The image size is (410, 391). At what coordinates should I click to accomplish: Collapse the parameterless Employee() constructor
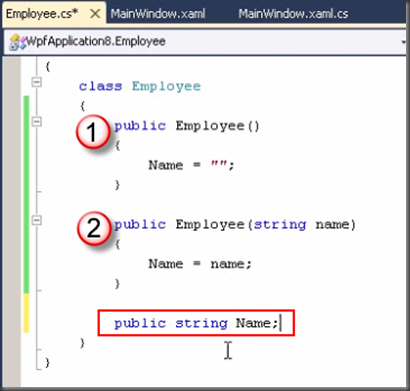37,121
